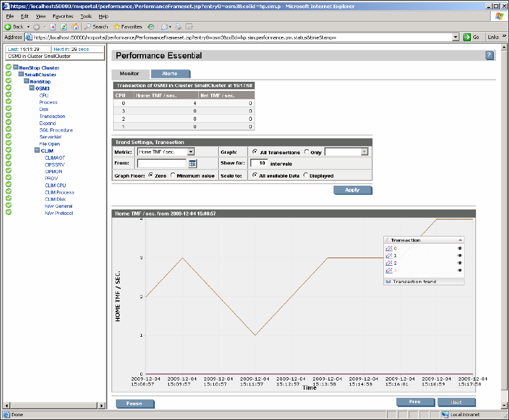Click the chart line icon for series 0
The image size is (509, 420).
388,248
